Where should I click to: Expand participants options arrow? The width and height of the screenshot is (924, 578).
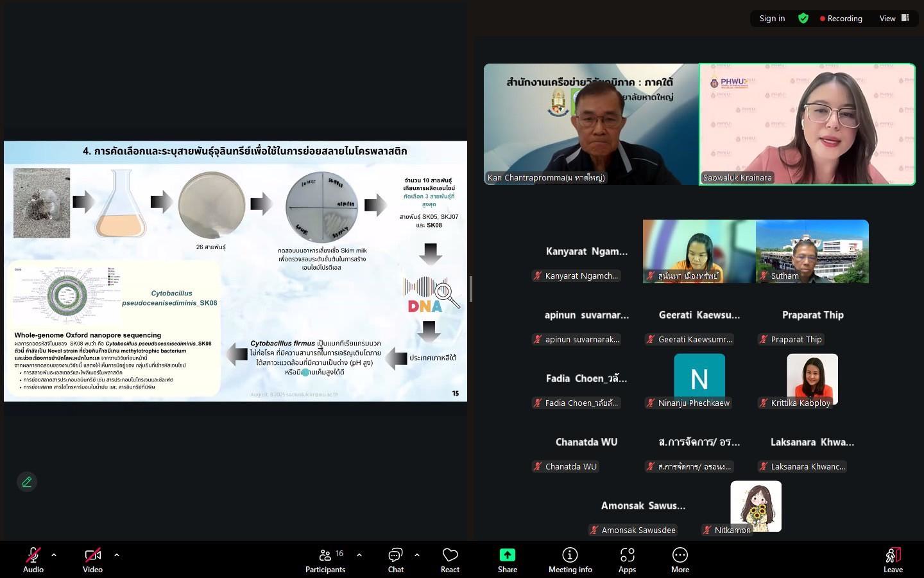[x=359, y=555]
